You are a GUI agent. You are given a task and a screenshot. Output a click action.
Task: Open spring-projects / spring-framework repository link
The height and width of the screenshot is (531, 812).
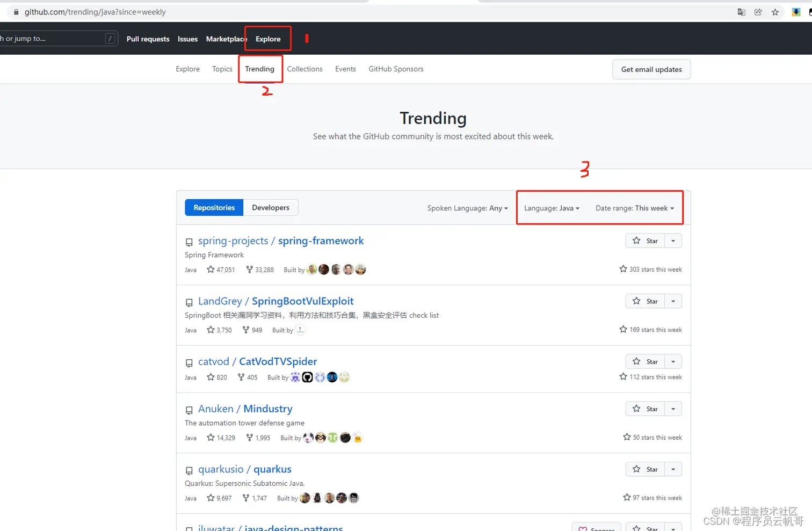coord(281,241)
